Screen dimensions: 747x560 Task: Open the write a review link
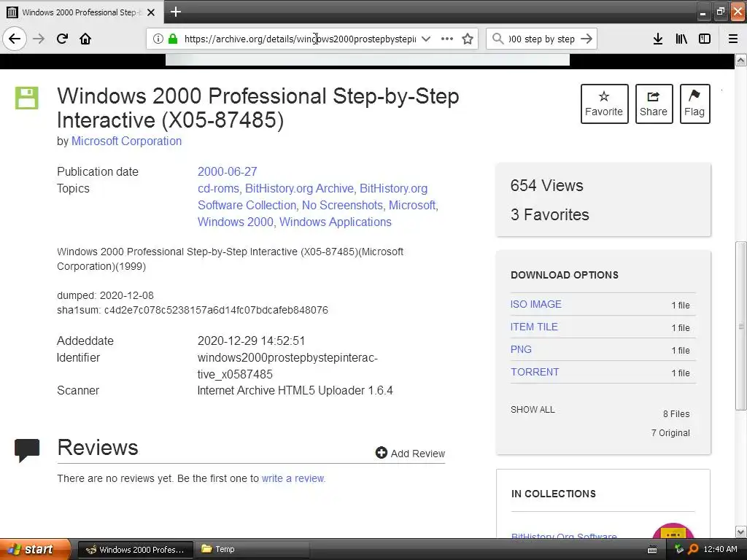click(x=293, y=478)
